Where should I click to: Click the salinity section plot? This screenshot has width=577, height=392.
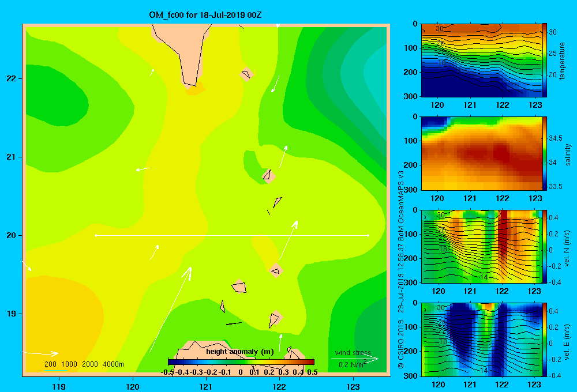pyautogui.click(x=481, y=153)
